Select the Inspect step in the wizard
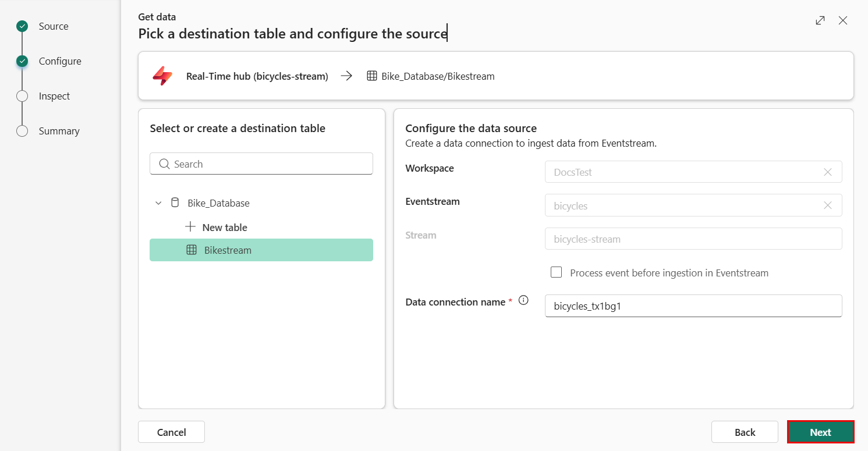The image size is (868, 451). tap(54, 96)
